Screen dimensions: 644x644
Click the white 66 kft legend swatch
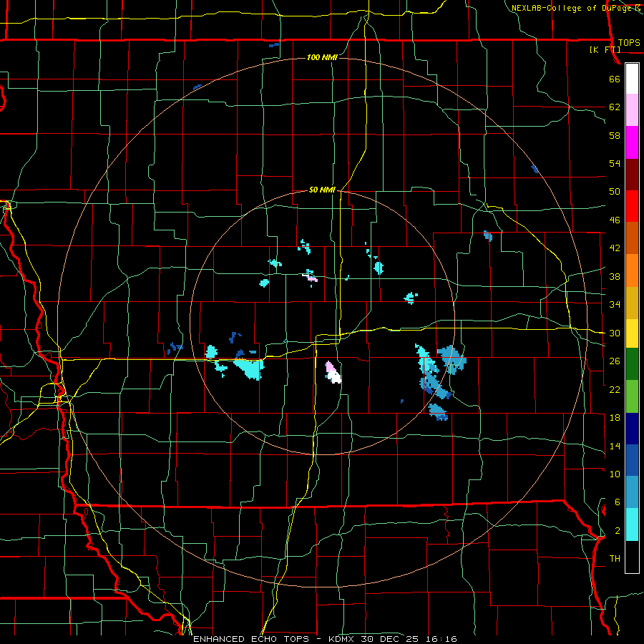pos(632,79)
